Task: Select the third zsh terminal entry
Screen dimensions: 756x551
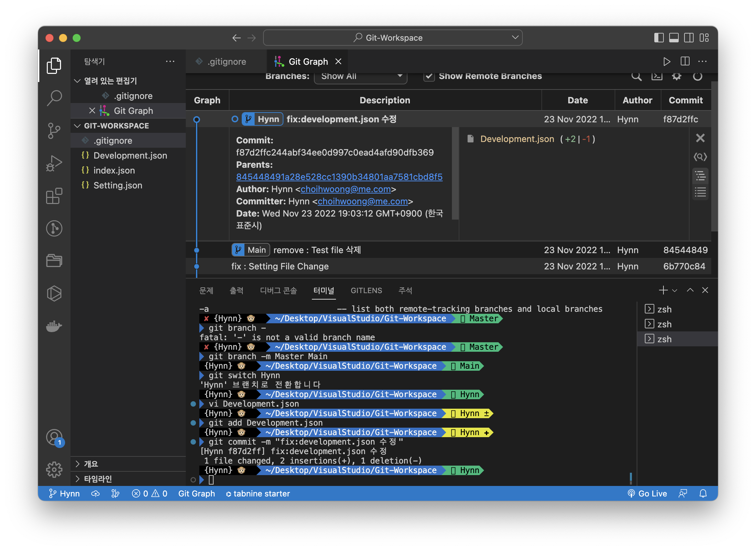Action: [x=677, y=339]
